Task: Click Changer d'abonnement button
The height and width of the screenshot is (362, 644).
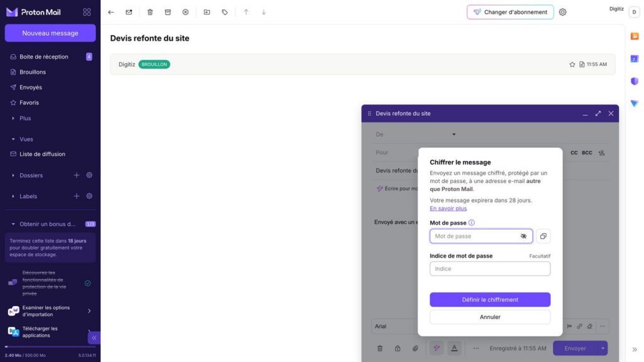Action: (510, 12)
